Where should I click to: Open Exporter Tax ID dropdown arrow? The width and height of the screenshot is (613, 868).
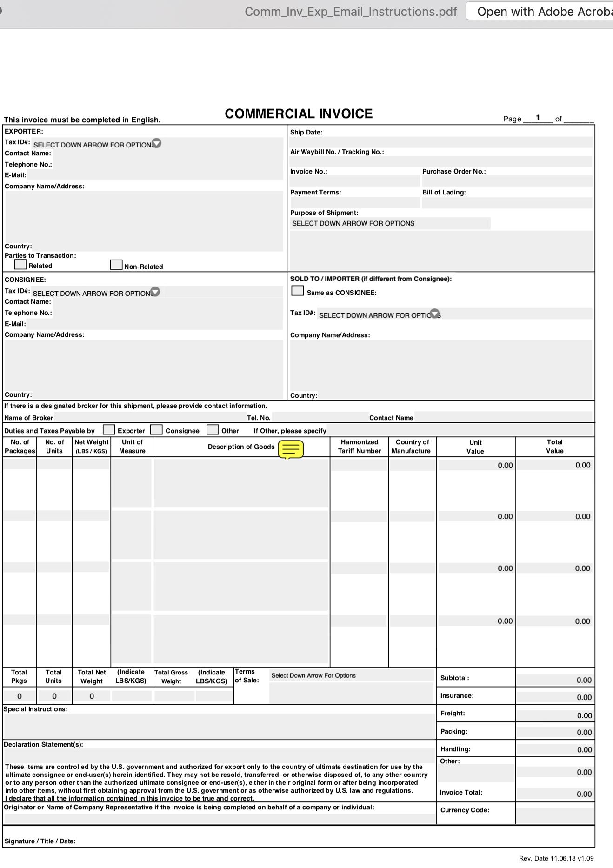(157, 143)
